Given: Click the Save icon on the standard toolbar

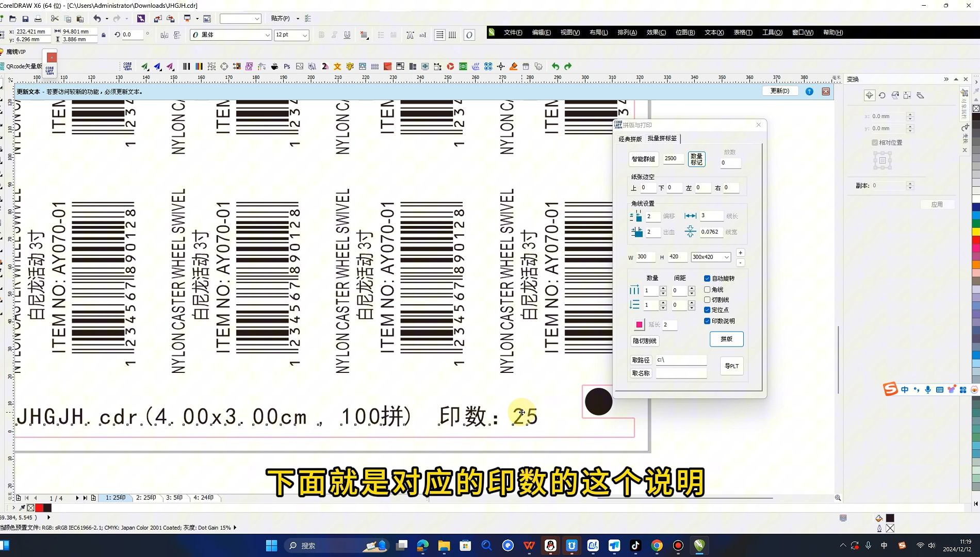Looking at the screenshot, I should (25, 18).
